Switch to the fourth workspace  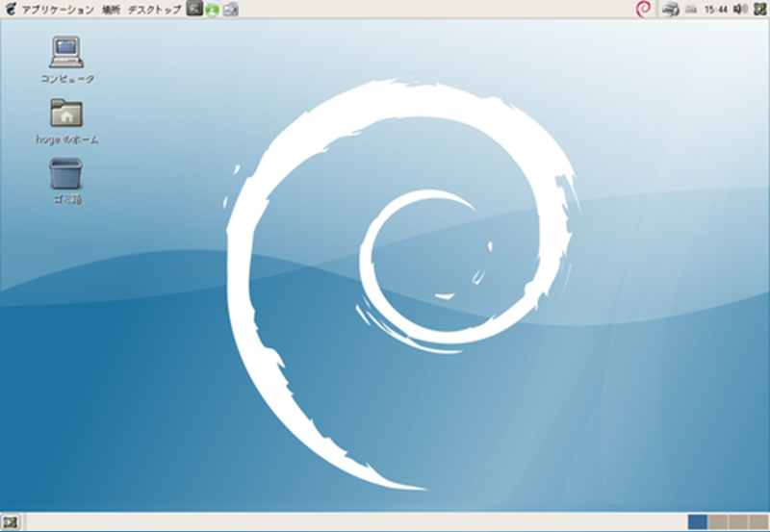click(758, 522)
